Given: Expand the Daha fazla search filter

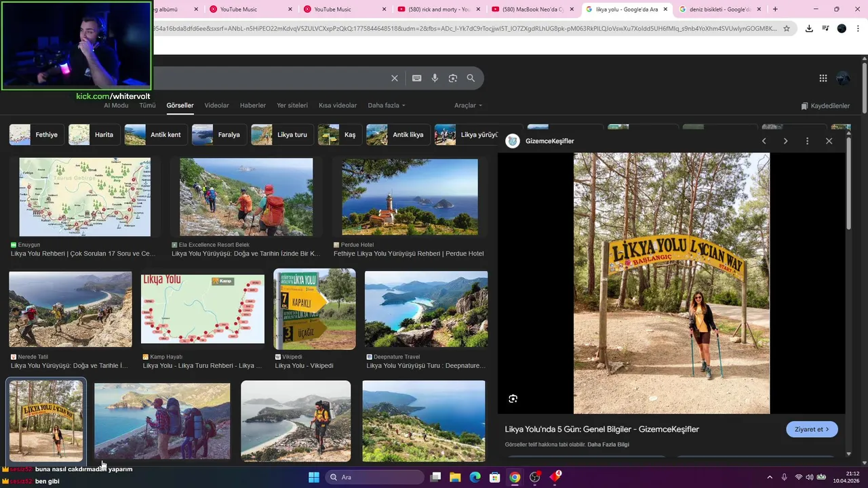Looking at the screenshot, I should tap(387, 106).
